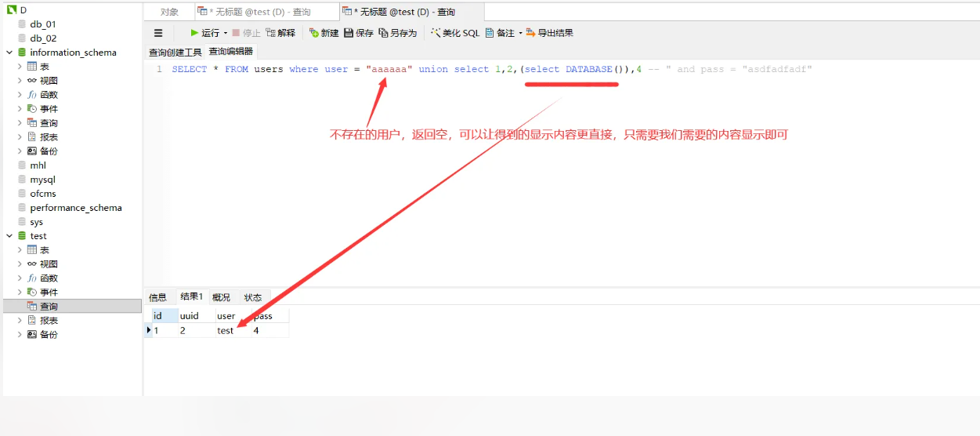Select the db_02 database

click(x=37, y=38)
